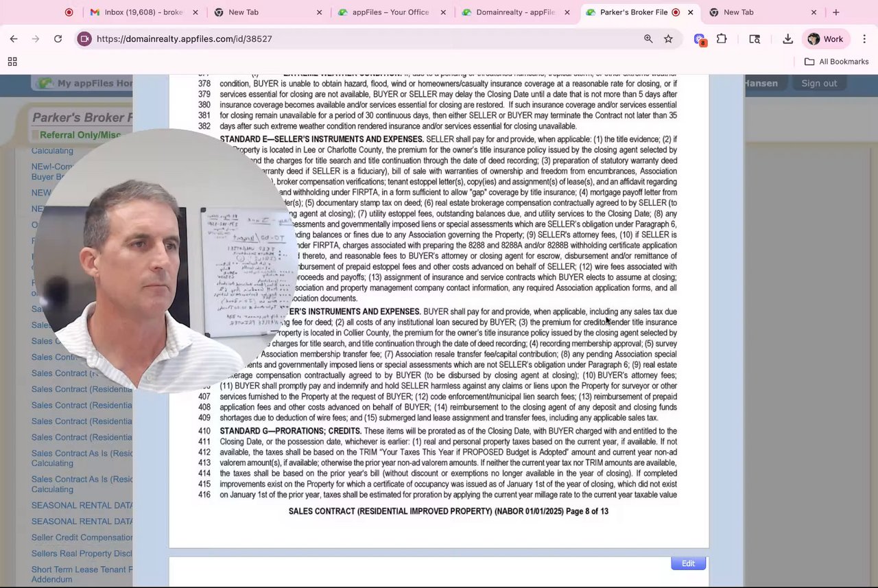Open site information icon beside the URL
Screen dimensions: 878x588
click(84, 39)
